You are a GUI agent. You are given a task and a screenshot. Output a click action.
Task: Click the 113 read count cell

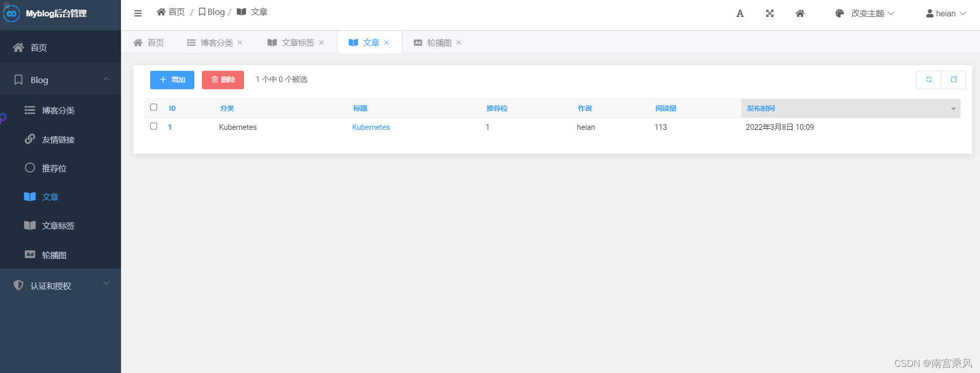(661, 127)
